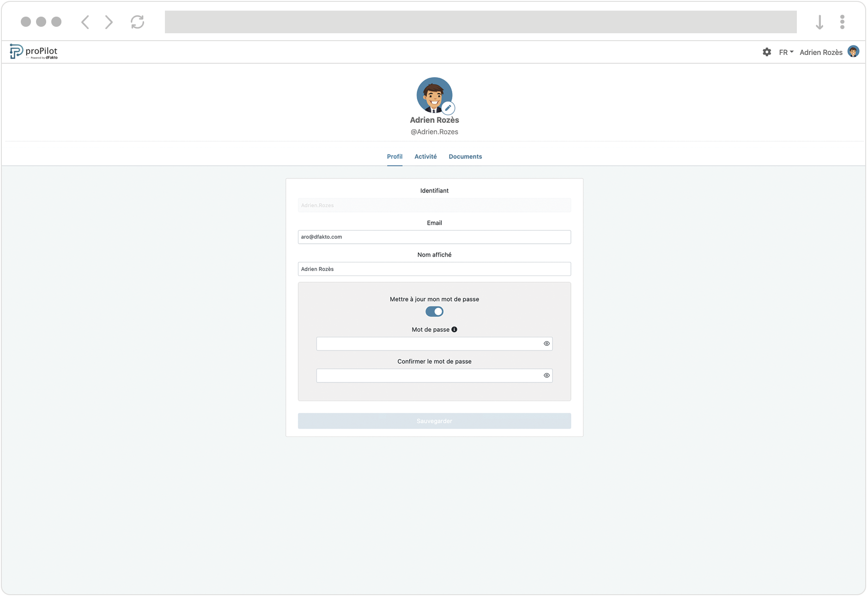The image size is (868, 597).
Task: Click the download icon in the browser bar
Action: (820, 21)
